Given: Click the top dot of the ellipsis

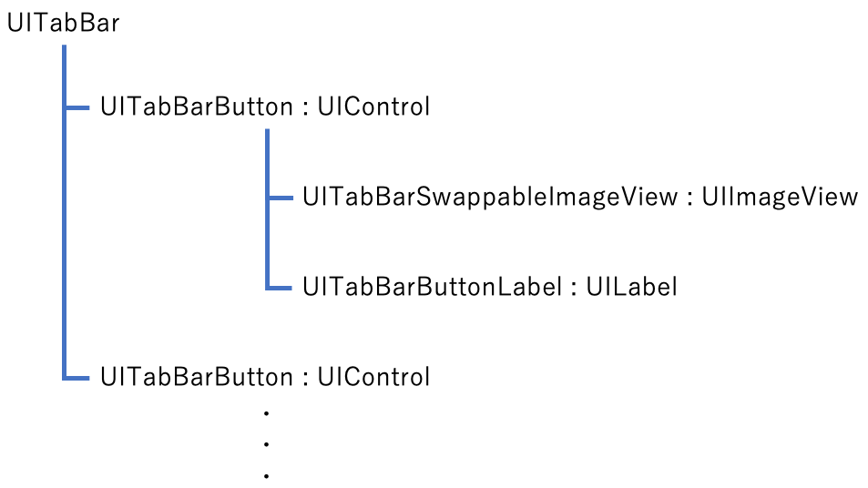Looking at the screenshot, I should click(266, 414).
